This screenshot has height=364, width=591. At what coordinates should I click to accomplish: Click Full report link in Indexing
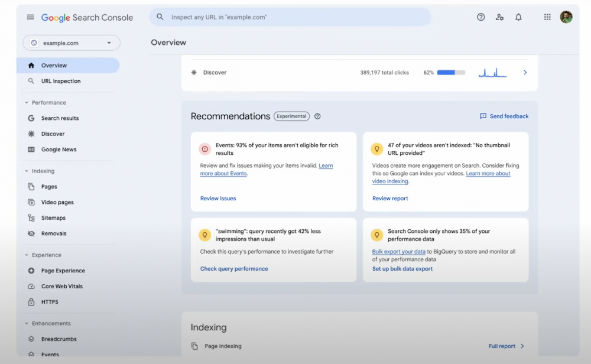click(502, 346)
